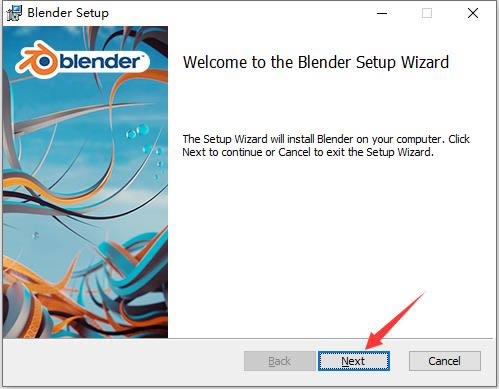
Task: Click the 'Blender Setup' title bar text
Action: 68,13
